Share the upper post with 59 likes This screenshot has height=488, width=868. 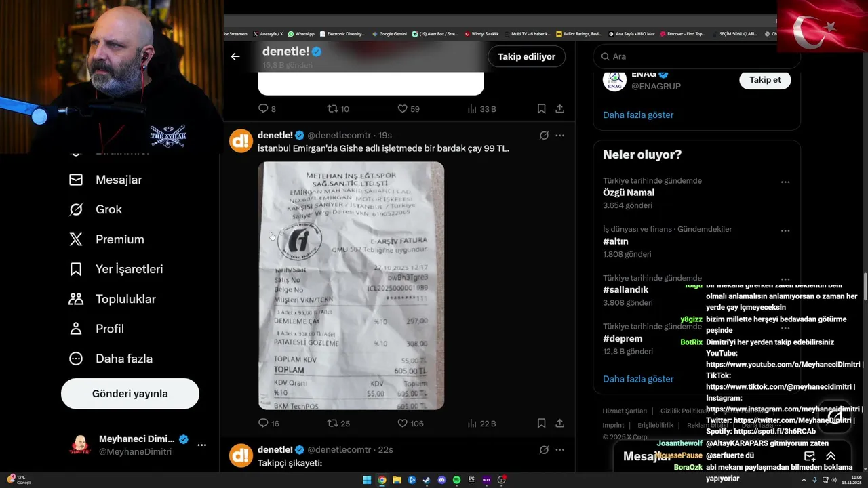pos(560,108)
